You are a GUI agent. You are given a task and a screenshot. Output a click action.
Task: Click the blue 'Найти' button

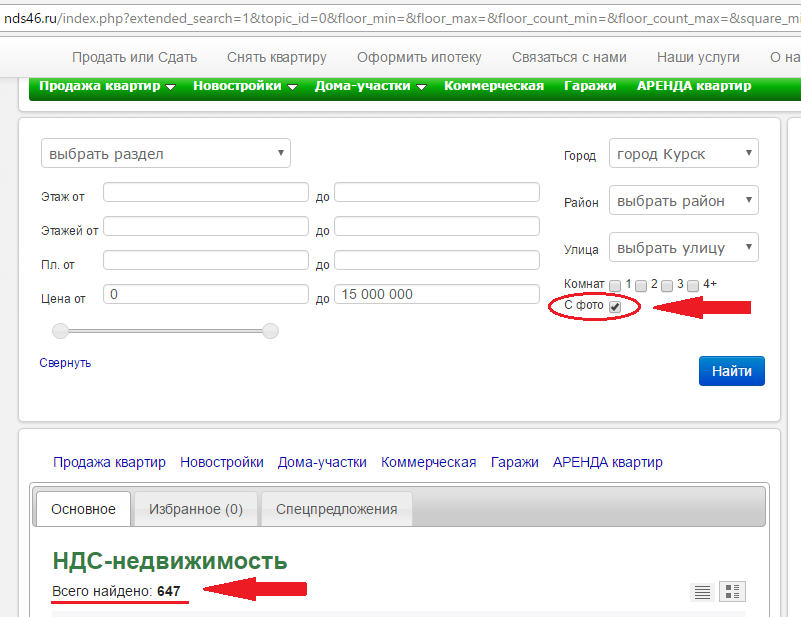[x=732, y=371]
